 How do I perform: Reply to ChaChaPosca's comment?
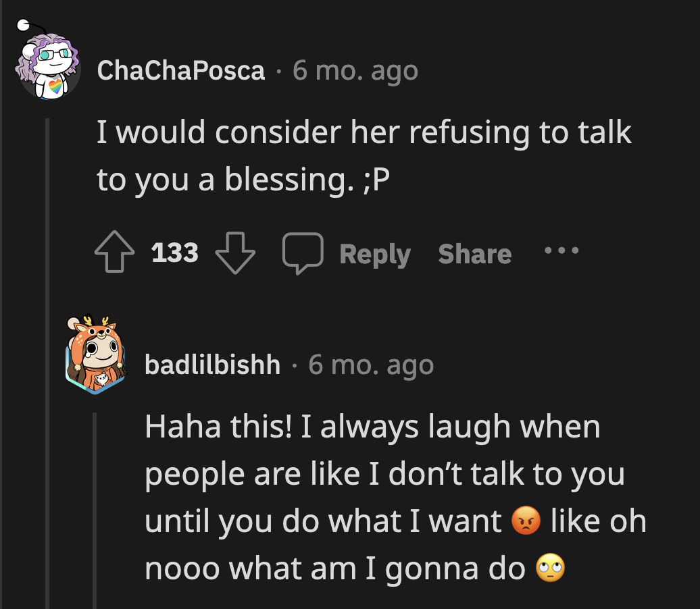tap(375, 255)
